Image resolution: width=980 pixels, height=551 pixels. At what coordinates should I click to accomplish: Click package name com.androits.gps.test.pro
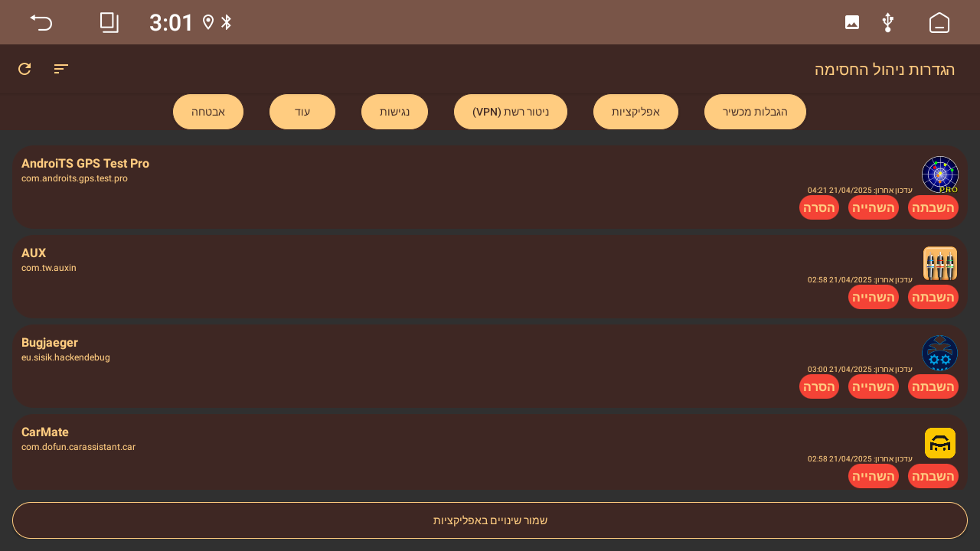point(74,178)
